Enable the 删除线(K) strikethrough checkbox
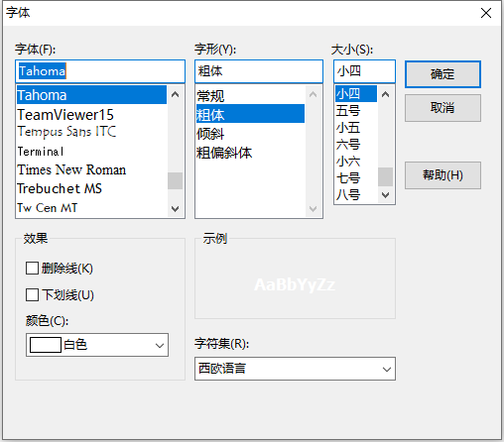This screenshot has height=442, width=504. [x=32, y=269]
